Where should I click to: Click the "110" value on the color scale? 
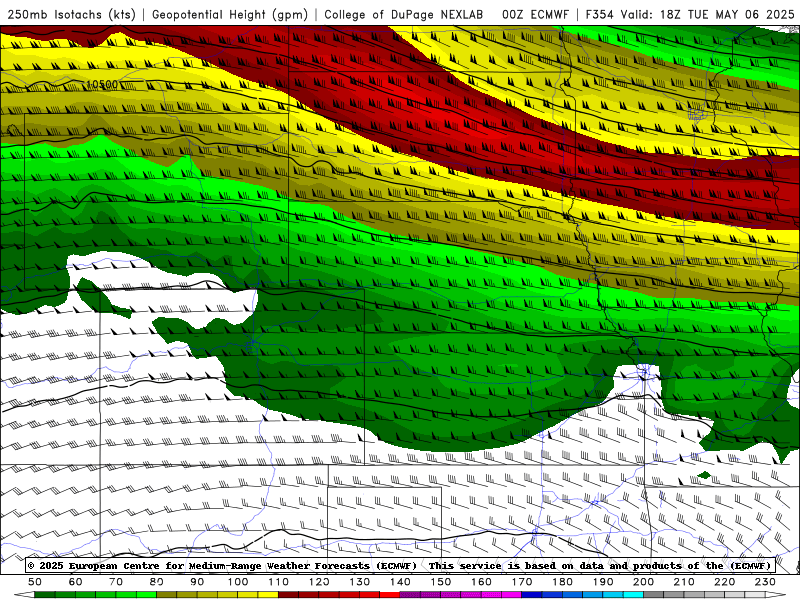click(279, 582)
